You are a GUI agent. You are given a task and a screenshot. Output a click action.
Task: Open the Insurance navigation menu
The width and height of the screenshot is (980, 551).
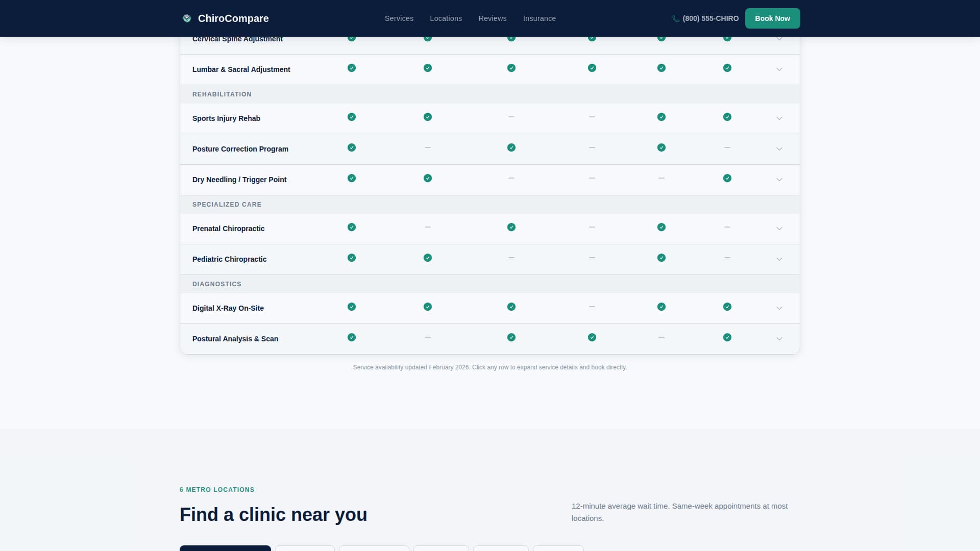pyautogui.click(x=539, y=18)
